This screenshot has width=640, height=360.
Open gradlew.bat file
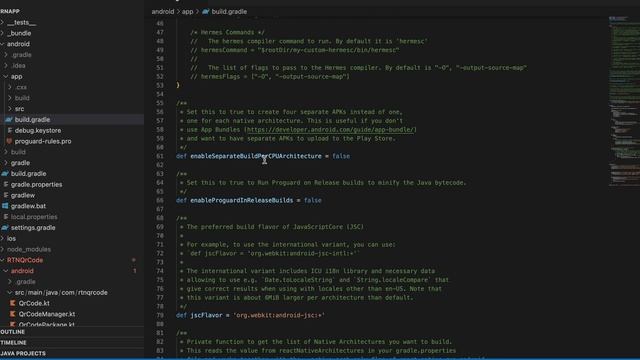click(x=28, y=206)
